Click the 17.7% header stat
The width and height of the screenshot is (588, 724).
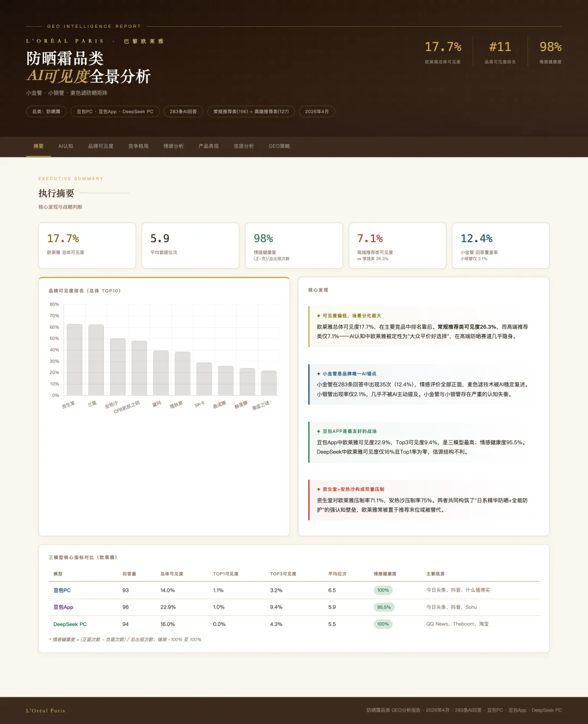coord(443,52)
